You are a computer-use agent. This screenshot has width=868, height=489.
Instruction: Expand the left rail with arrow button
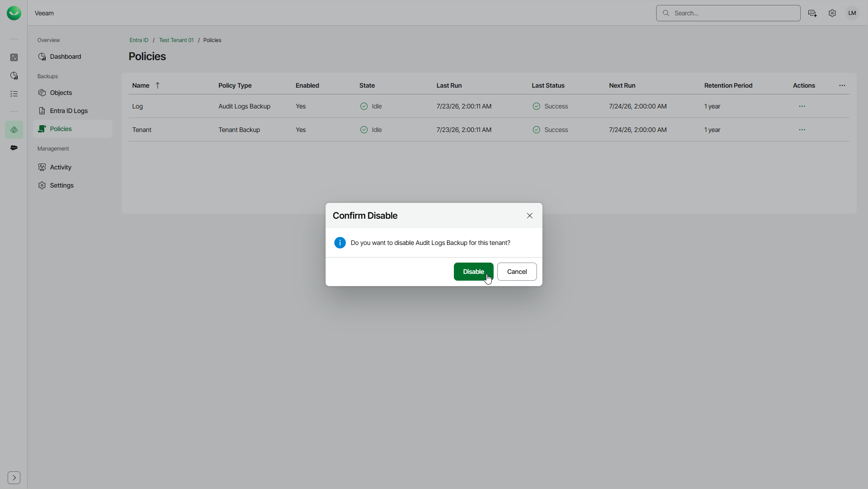pos(14,478)
